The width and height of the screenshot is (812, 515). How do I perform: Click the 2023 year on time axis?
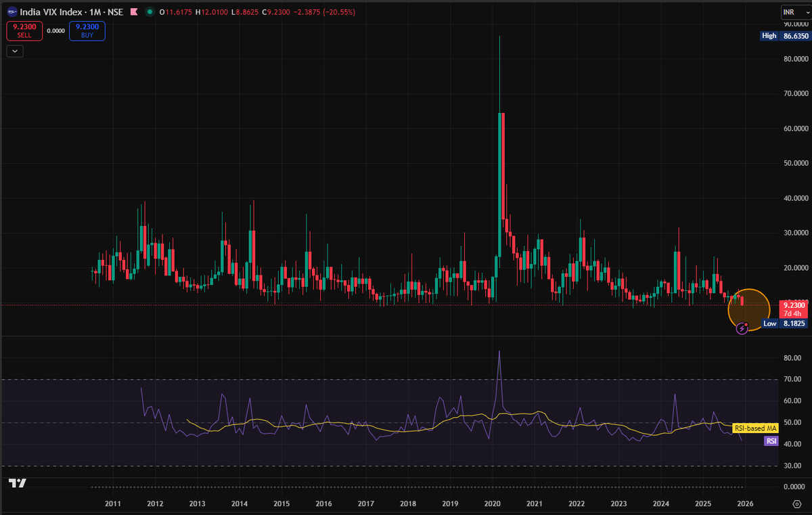pyautogui.click(x=618, y=503)
